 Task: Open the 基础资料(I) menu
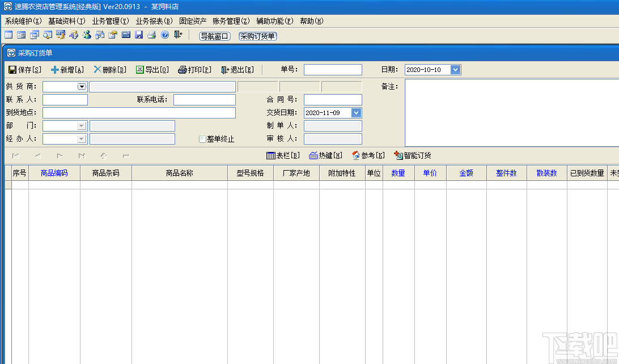click(67, 22)
